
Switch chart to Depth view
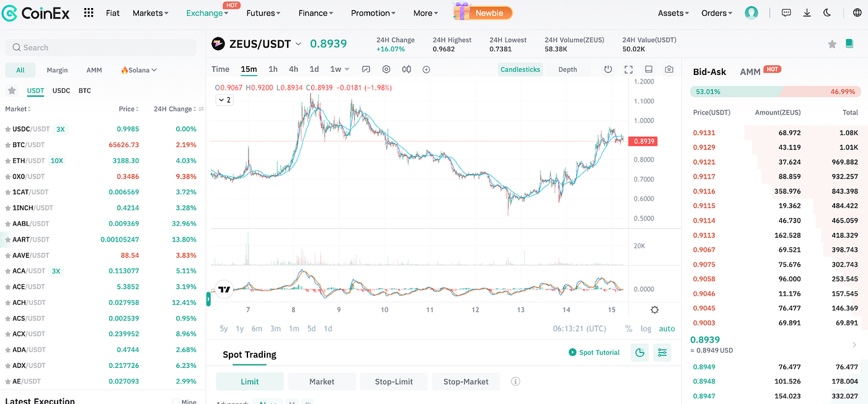click(x=567, y=69)
